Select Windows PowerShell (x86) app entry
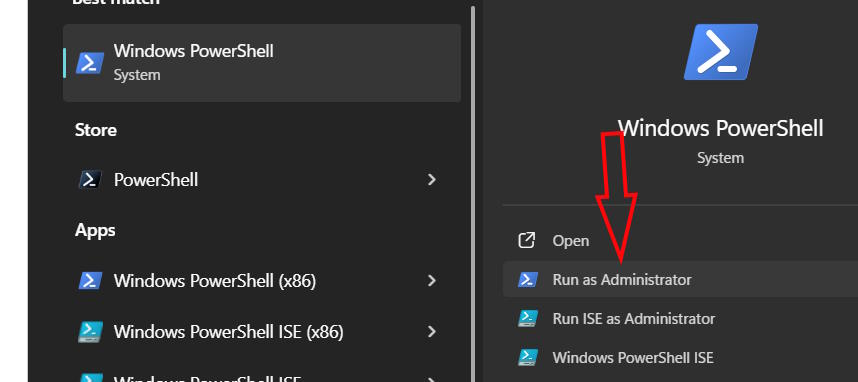Image resolution: width=858 pixels, height=382 pixels. 262,281
